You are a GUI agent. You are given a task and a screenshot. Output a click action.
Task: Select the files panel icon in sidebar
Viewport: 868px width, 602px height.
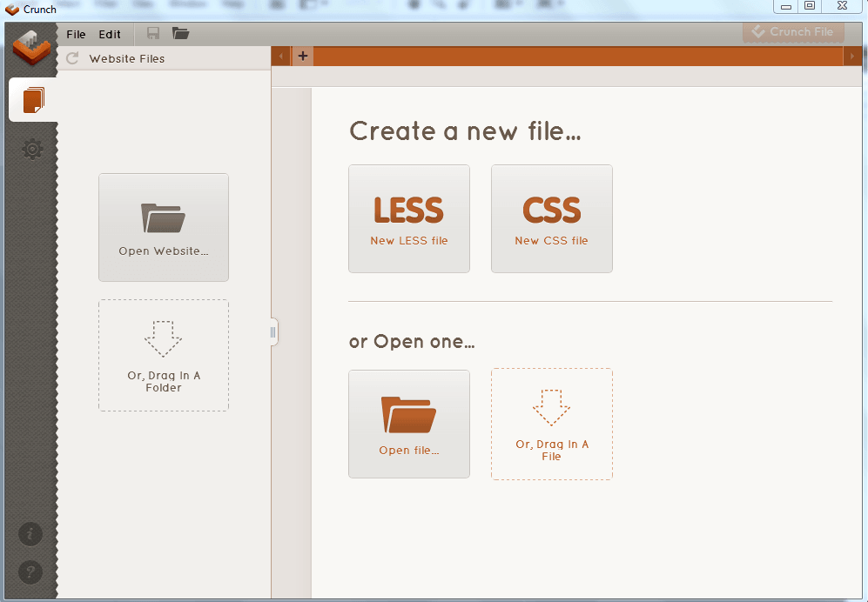click(x=32, y=100)
